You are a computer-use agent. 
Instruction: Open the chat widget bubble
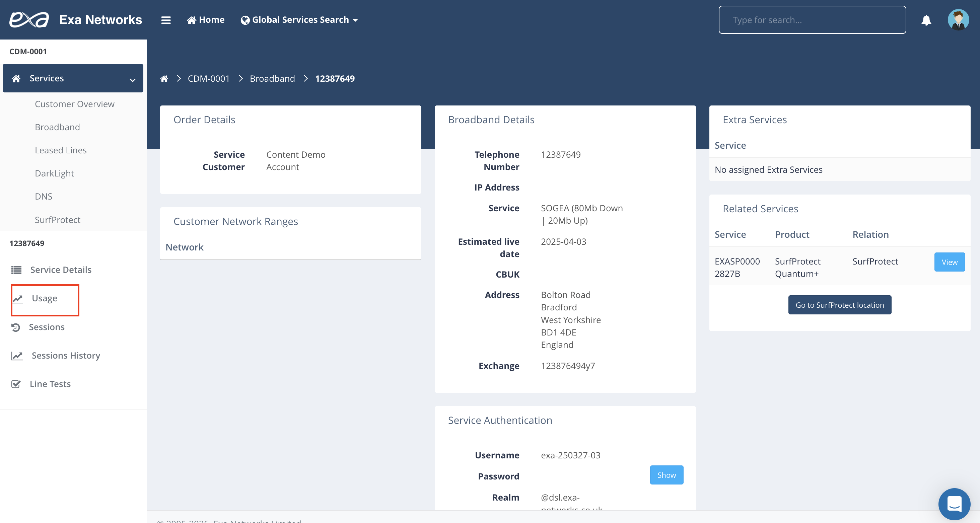[954, 504]
